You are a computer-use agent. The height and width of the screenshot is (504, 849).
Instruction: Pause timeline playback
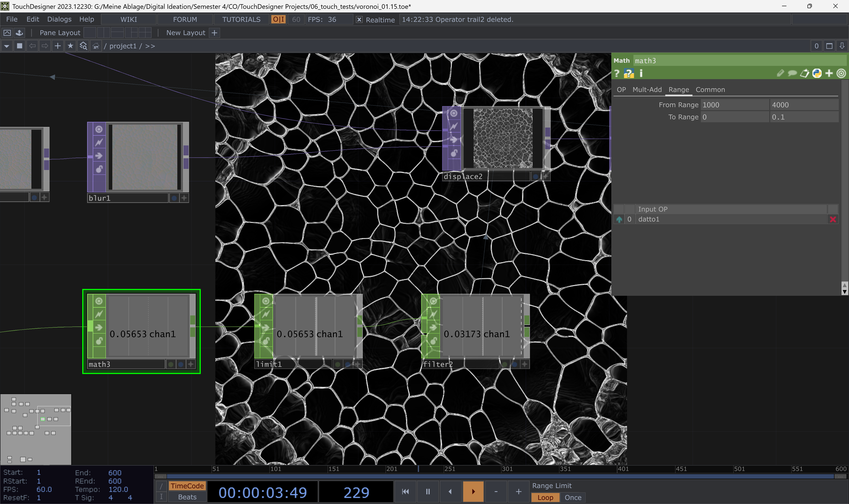[x=428, y=491]
